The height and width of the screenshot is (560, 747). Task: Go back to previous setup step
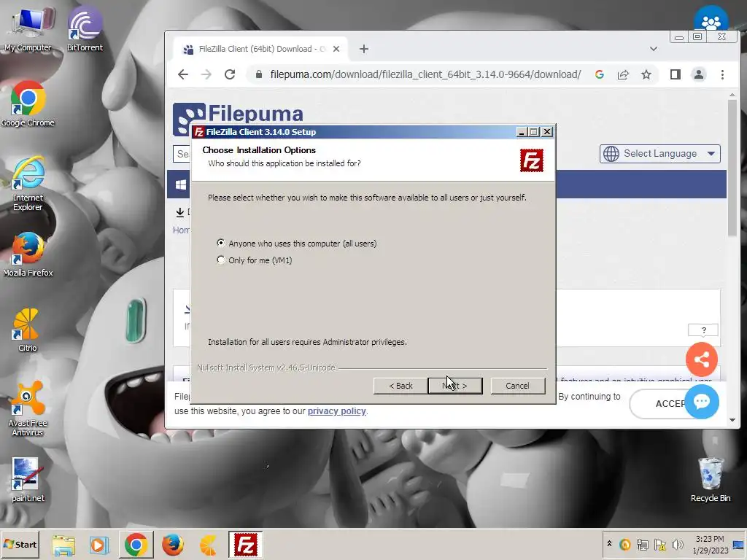[400, 386]
